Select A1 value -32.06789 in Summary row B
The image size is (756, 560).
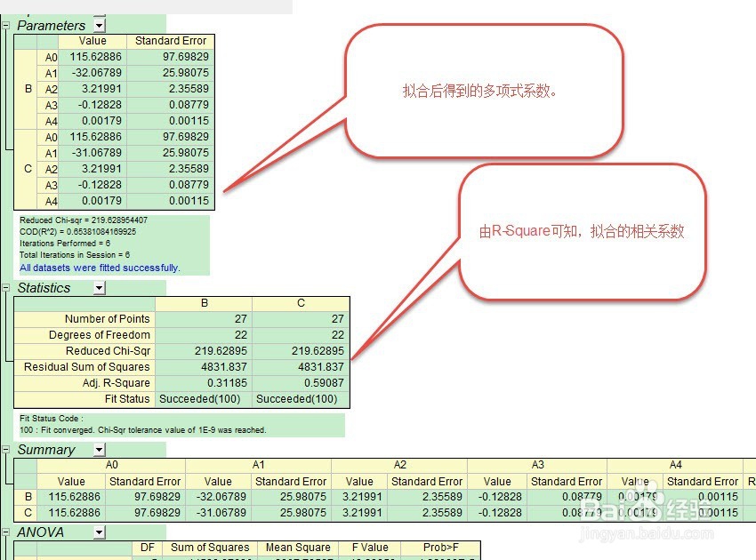[221, 497]
